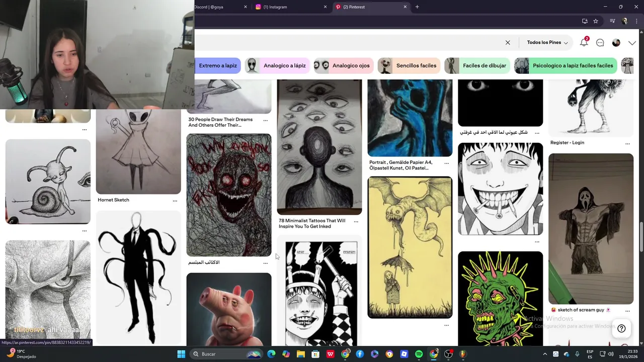Image resolution: width=644 pixels, height=362 pixels.
Task: Open Microsoft Store from the taskbar
Action: click(315, 354)
